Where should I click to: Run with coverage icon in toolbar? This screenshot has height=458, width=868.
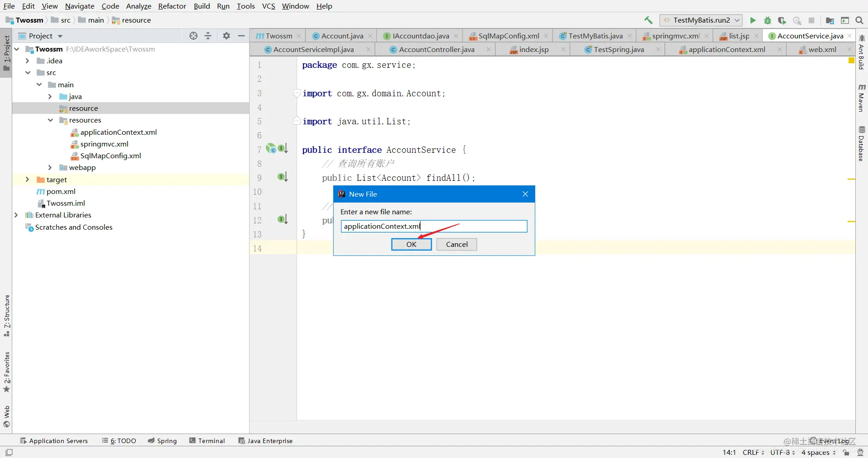coord(782,20)
